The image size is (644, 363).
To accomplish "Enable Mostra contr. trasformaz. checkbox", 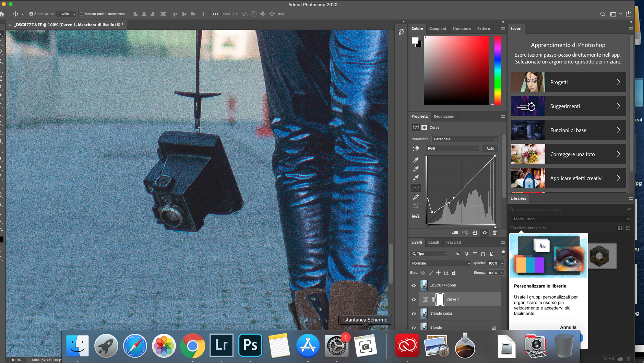I will (x=82, y=14).
